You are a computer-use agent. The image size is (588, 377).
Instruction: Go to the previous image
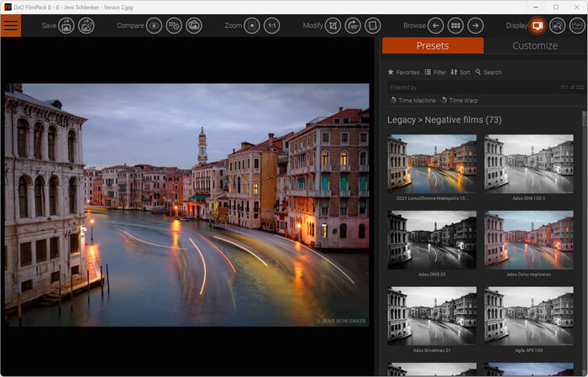[x=435, y=25]
